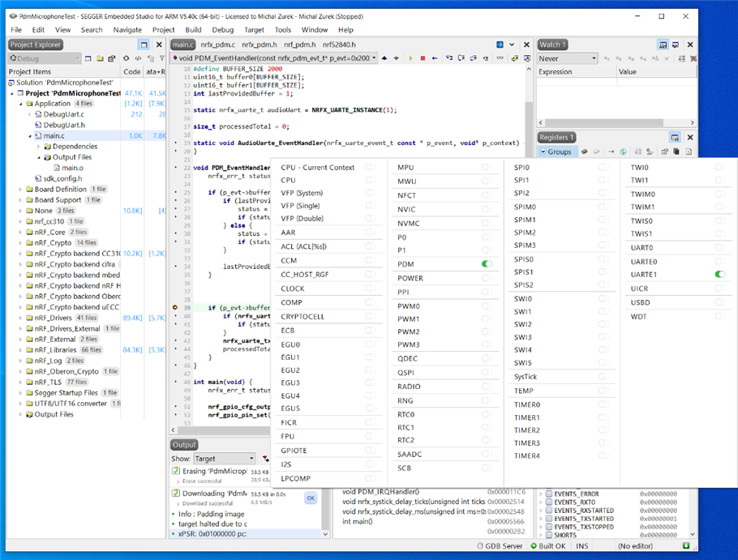Open the Watch refresh 'Never' dropdown
Viewport: 738px width, 560px height.
[568, 58]
